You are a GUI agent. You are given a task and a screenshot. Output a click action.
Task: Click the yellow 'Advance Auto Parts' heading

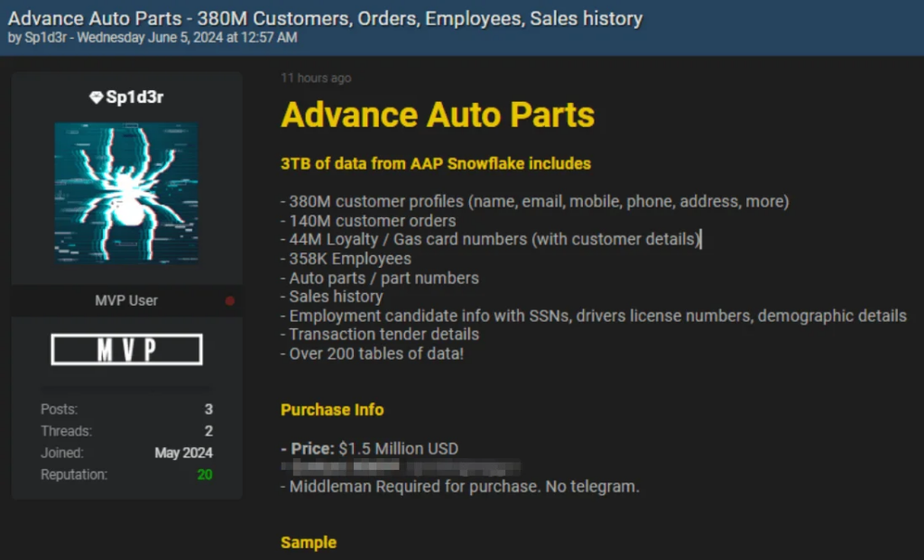click(438, 115)
